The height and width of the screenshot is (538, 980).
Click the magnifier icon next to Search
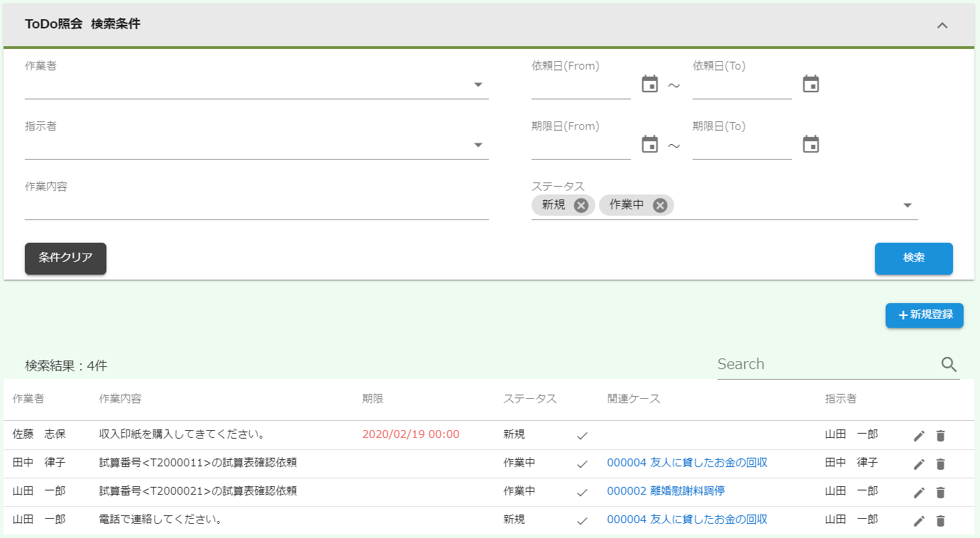point(949,364)
